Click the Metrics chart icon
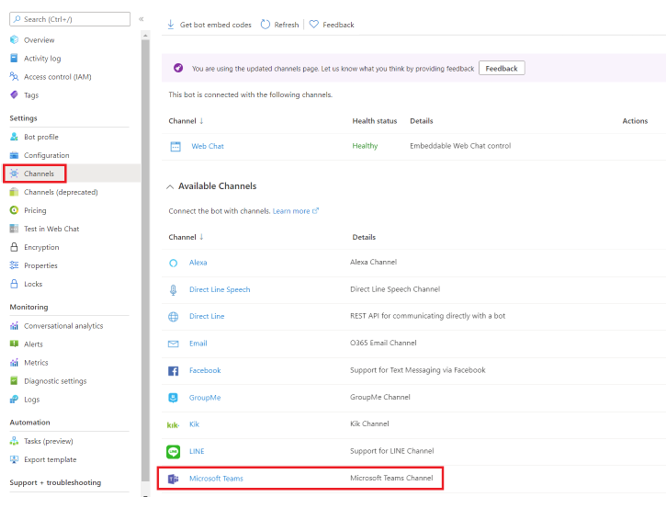This screenshot has height=508, width=668. tap(14, 362)
